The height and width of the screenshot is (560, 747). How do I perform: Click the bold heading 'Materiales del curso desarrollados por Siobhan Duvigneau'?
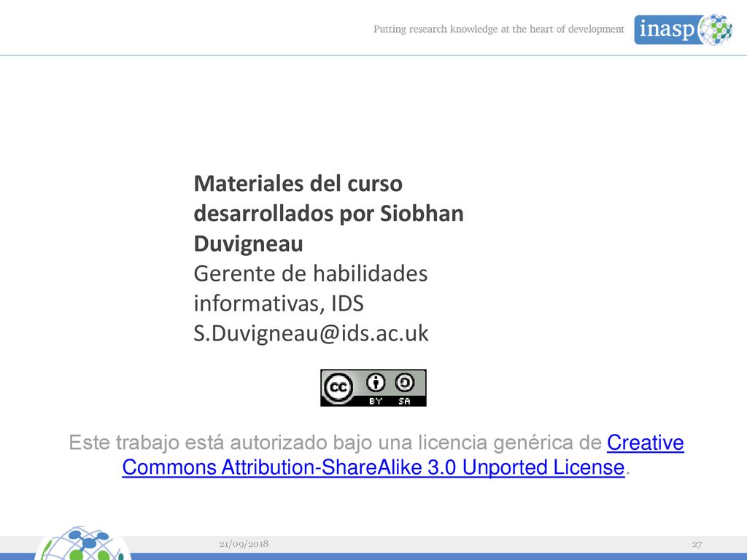[x=328, y=214]
